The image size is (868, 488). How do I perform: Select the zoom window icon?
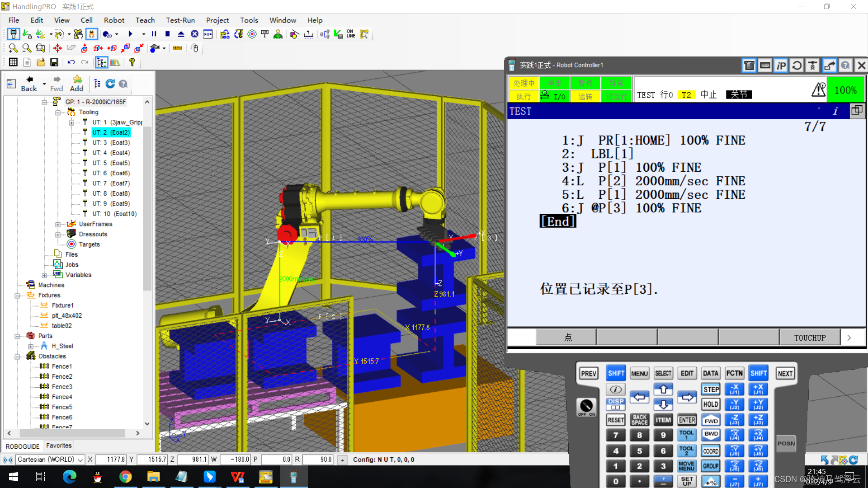(x=41, y=48)
